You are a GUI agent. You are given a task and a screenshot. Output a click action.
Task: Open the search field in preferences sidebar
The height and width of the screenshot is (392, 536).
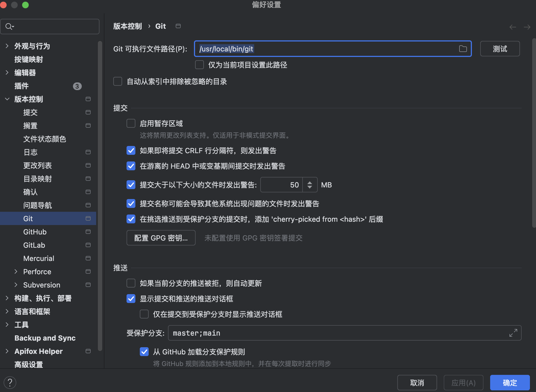coord(50,26)
